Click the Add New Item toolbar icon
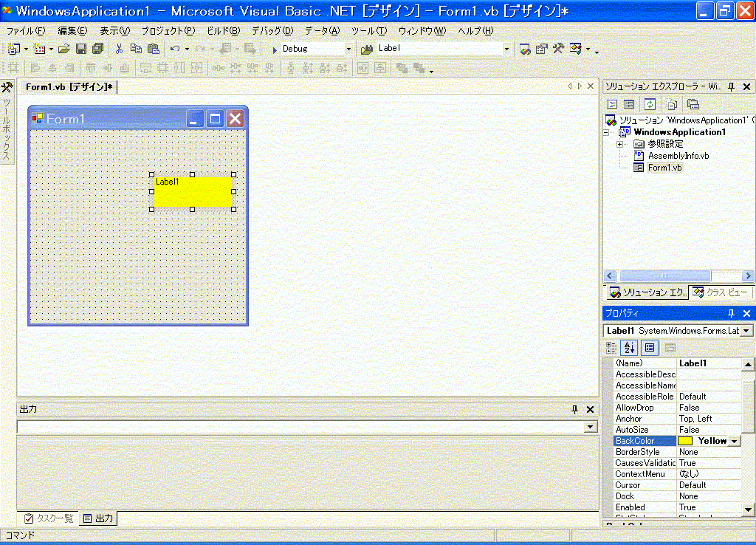Viewport: 756px width, 545px height. 40,49
